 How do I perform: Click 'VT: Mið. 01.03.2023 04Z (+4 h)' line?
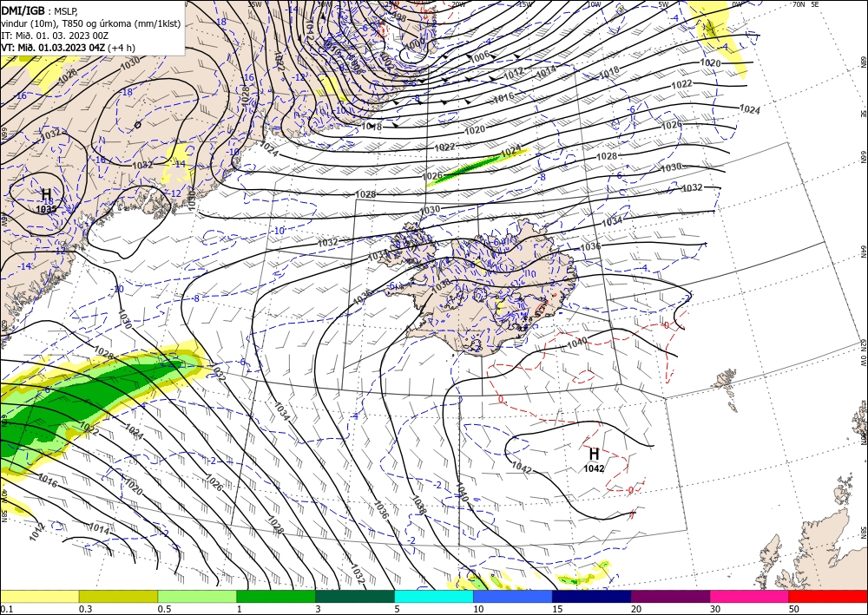pyautogui.click(x=68, y=48)
